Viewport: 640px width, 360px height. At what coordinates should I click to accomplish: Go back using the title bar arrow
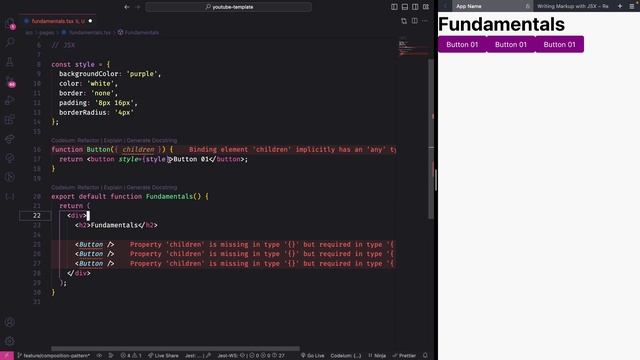click(x=127, y=7)
